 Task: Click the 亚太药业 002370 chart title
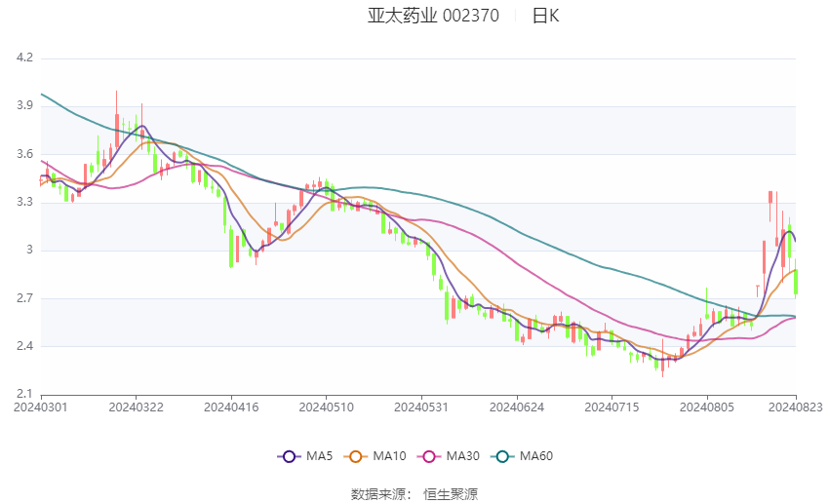[433, 16]
